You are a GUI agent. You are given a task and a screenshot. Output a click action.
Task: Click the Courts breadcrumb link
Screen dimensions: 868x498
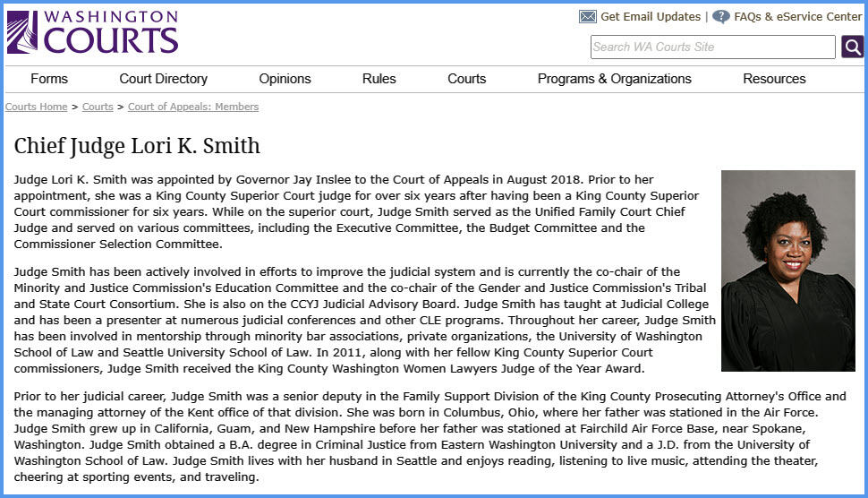point(98,107)
